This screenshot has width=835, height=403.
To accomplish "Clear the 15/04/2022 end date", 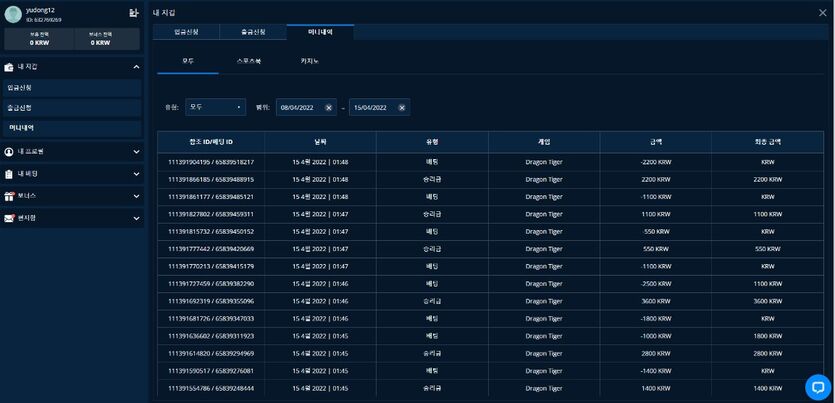I will 402,108.
